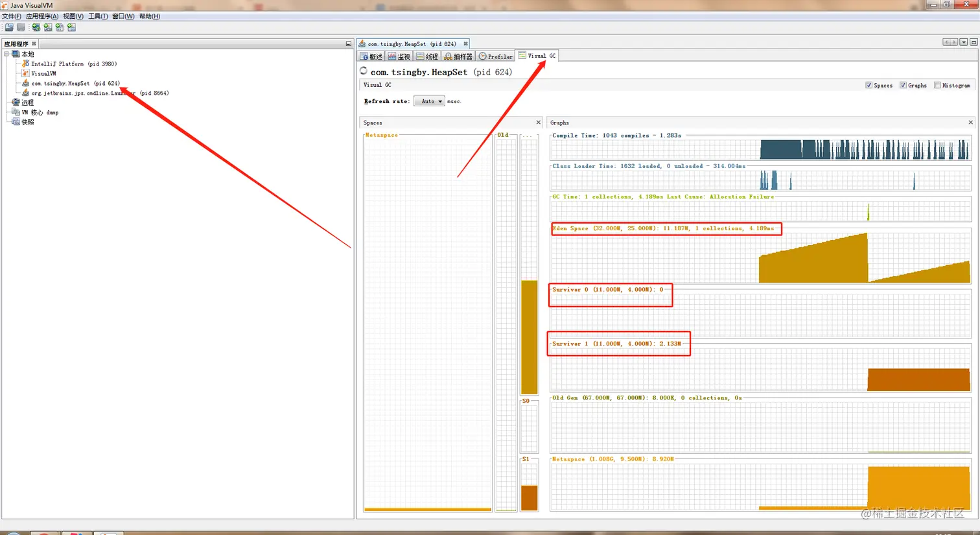Select IntelliJ Platform (pid 3980) in tree
The width and height of the screenshot is (980, 535).
(x=74, y=64)
